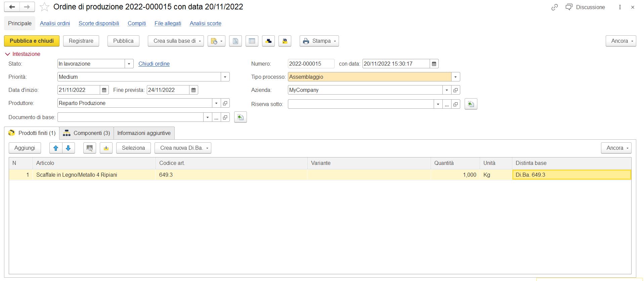This screenshot has width=644, height=281.
Task: Click the green arrow icon next to Riserva sotto
Action: pos(471,104)
